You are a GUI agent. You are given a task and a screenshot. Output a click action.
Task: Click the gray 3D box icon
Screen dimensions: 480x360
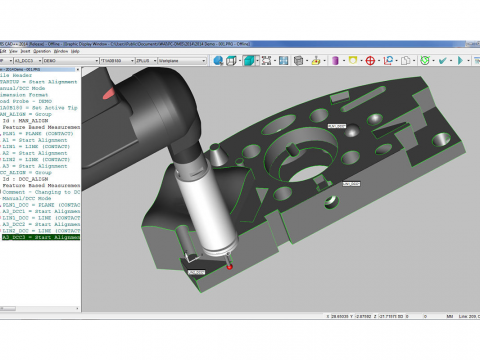(298, 61)
